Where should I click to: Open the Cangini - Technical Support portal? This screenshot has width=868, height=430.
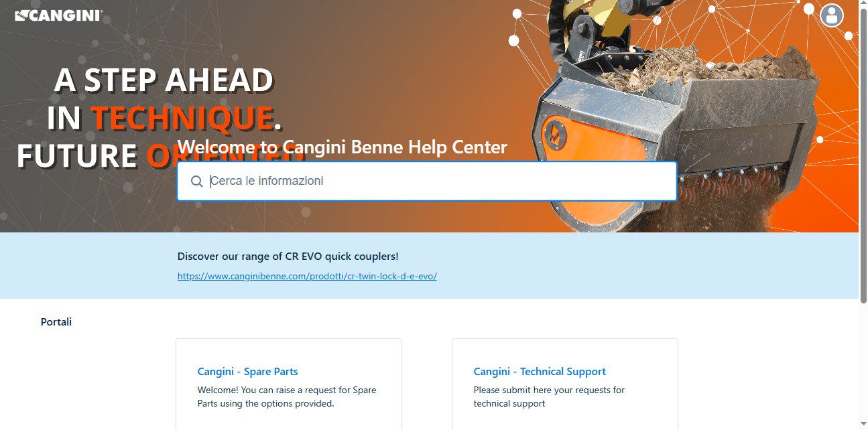tap(540, 372)
